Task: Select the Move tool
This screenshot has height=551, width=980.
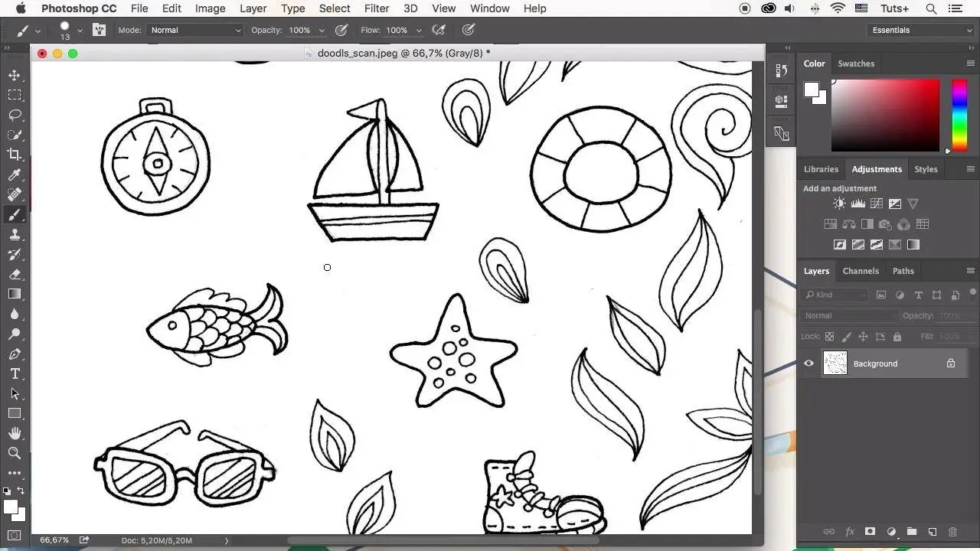Action: pos(15,75)
